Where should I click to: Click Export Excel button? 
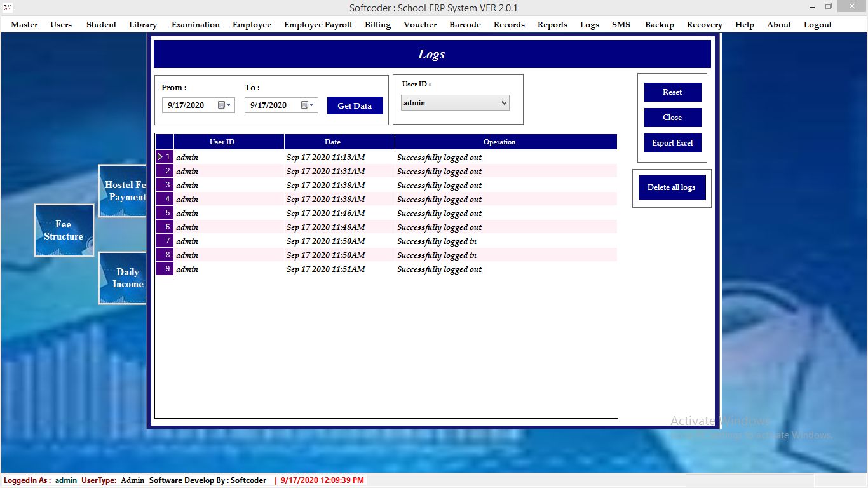[672, 143]
